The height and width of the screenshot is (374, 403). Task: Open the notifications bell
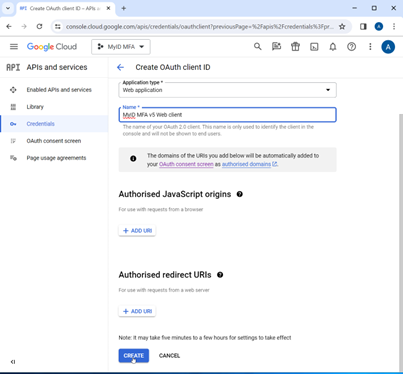coord(333,47)
